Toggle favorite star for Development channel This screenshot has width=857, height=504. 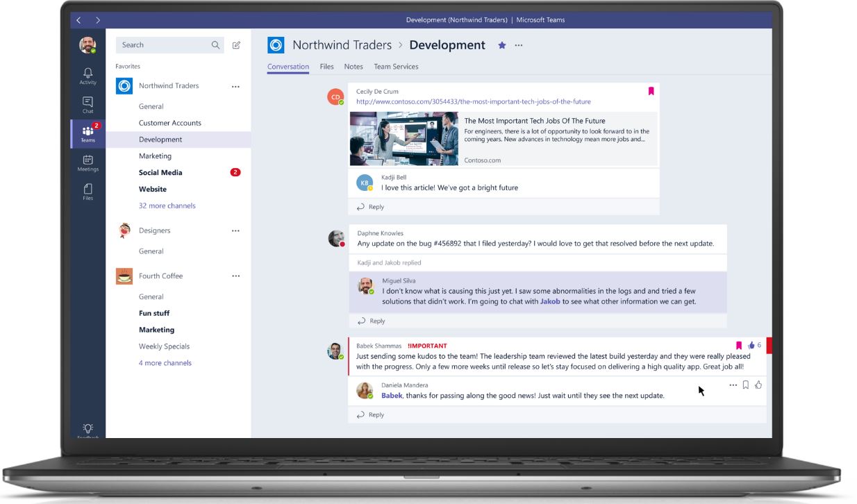click(x=501, y=45)
